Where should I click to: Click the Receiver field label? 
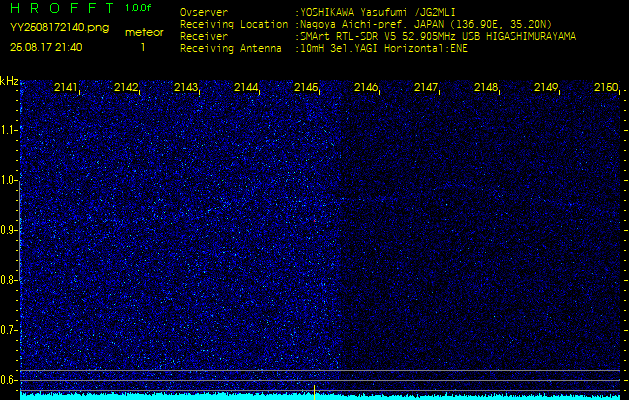[204, 37]
